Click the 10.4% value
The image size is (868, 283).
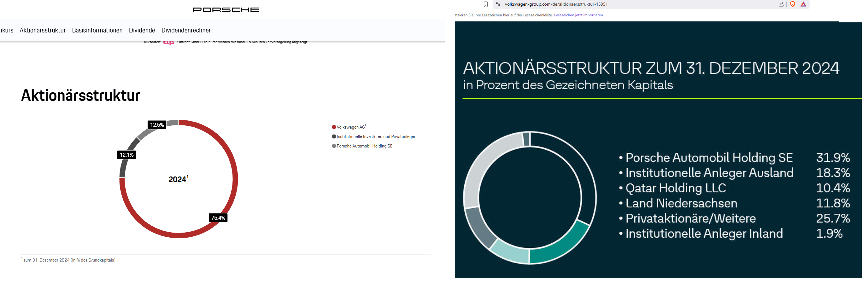click(x=833, y=188)
